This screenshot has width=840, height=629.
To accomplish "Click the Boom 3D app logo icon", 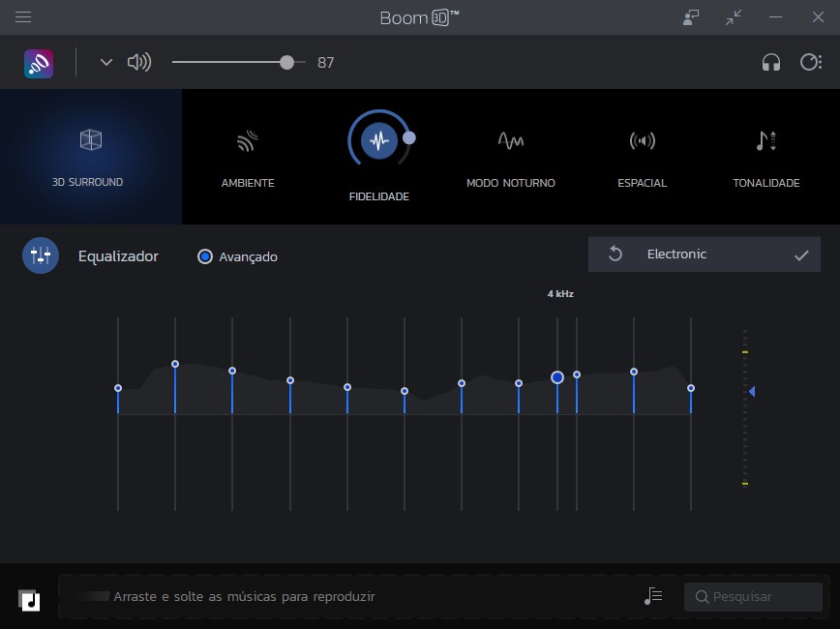I will click(x=39, y=63).
